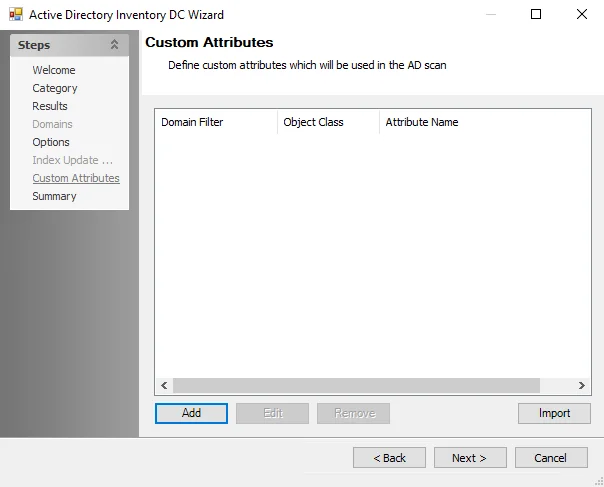The height and width of the screenshot is (487, 604).
Task: Open the Options step
Action: coord(51,142)
